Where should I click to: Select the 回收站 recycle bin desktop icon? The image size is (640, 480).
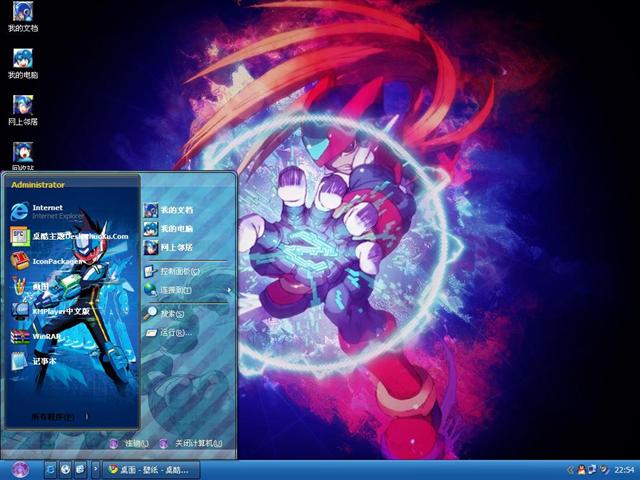23,156
